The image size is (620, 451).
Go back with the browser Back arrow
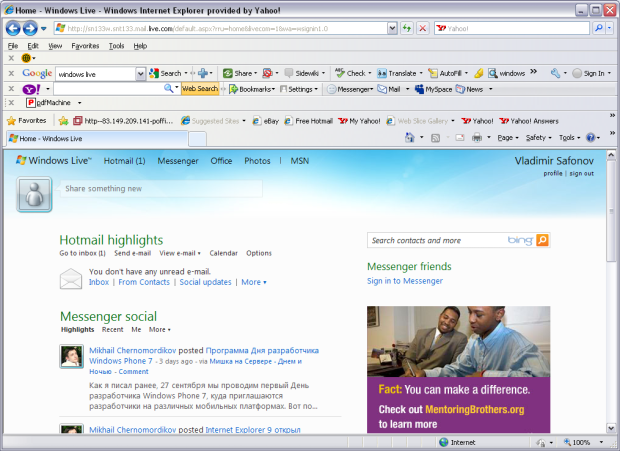click(13, 28)
